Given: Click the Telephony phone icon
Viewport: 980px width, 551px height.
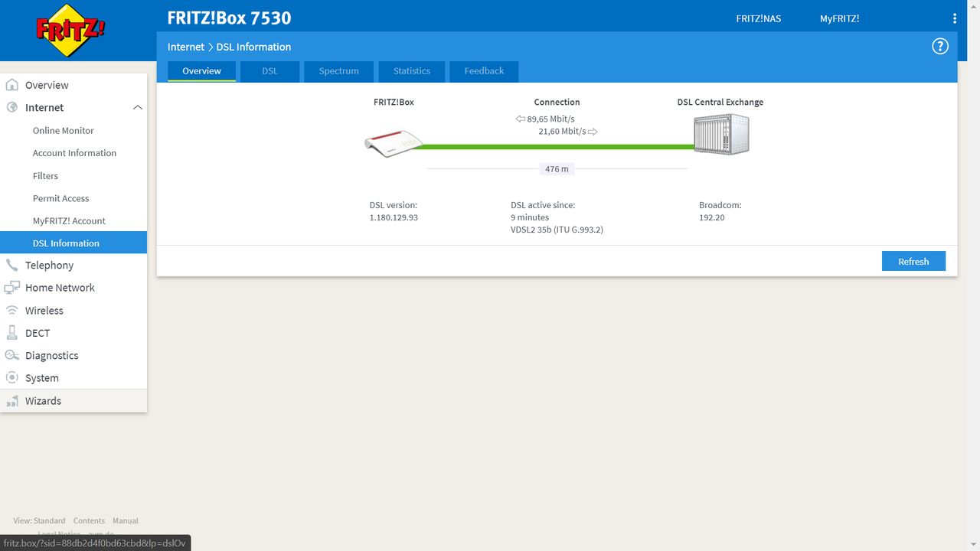Looking at the screenshot, I should (x=11, y=266).
